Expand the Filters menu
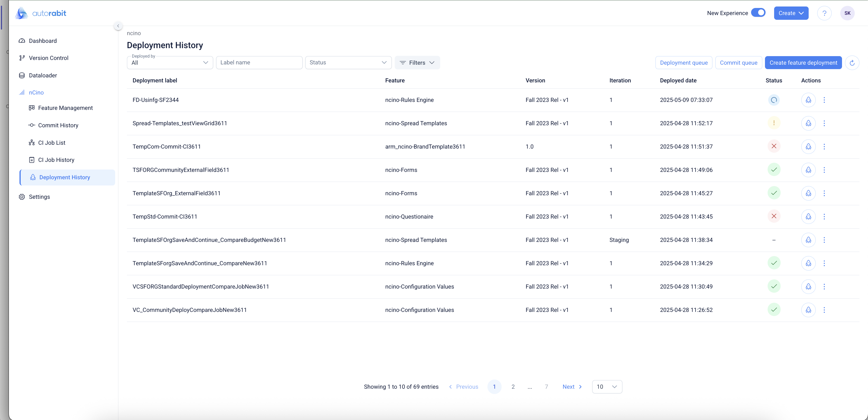The image size is (868, 420). click(x=417, y=63)
